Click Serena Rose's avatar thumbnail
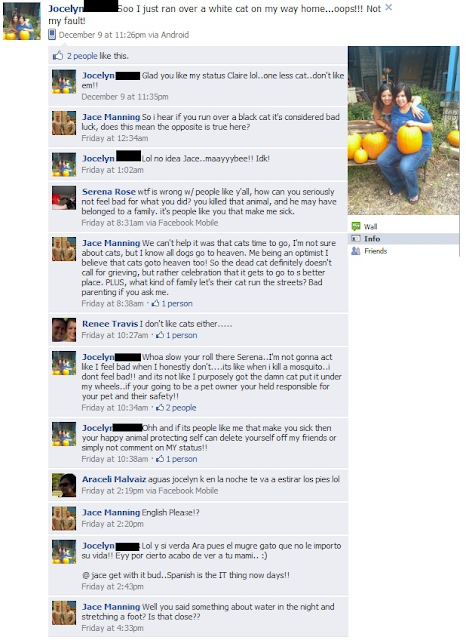 (x=64, y=198)
